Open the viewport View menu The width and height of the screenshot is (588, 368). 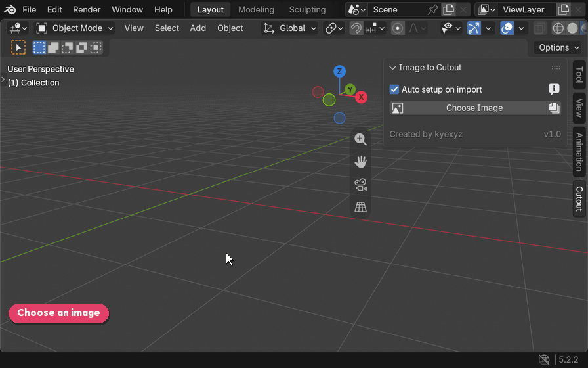[x=134, y=28]
